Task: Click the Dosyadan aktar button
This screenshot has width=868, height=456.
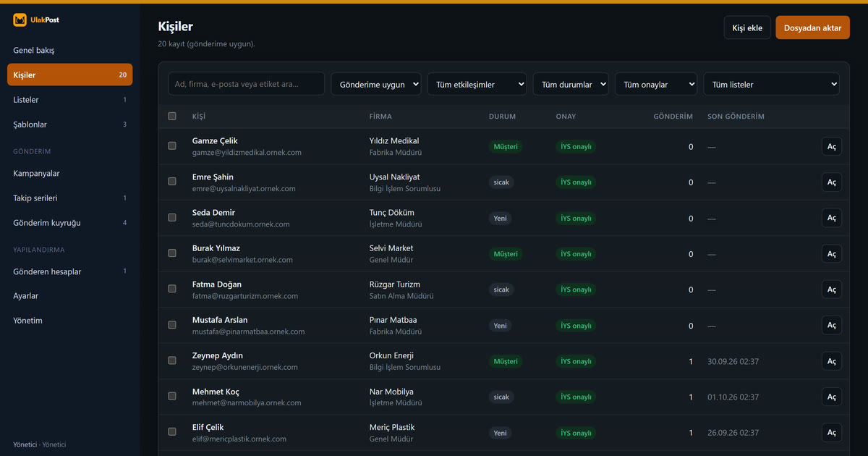Action: pos(812,28)
